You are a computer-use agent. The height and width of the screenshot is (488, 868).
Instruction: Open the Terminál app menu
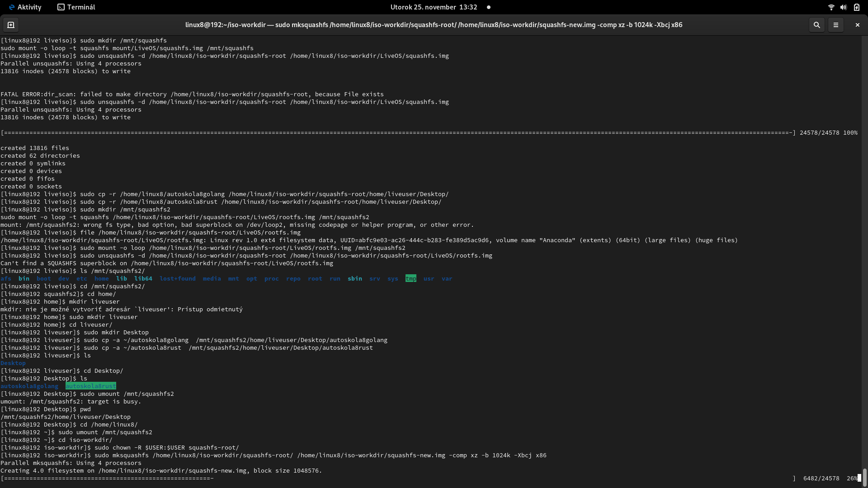[x=76, y=7]
